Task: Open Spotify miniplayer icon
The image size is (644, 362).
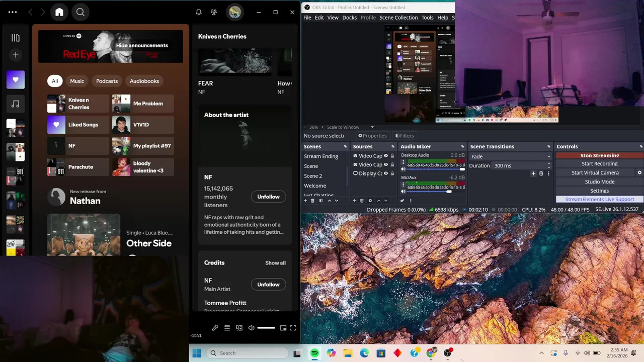Action: pyautogui.click(x=283, y=328)
